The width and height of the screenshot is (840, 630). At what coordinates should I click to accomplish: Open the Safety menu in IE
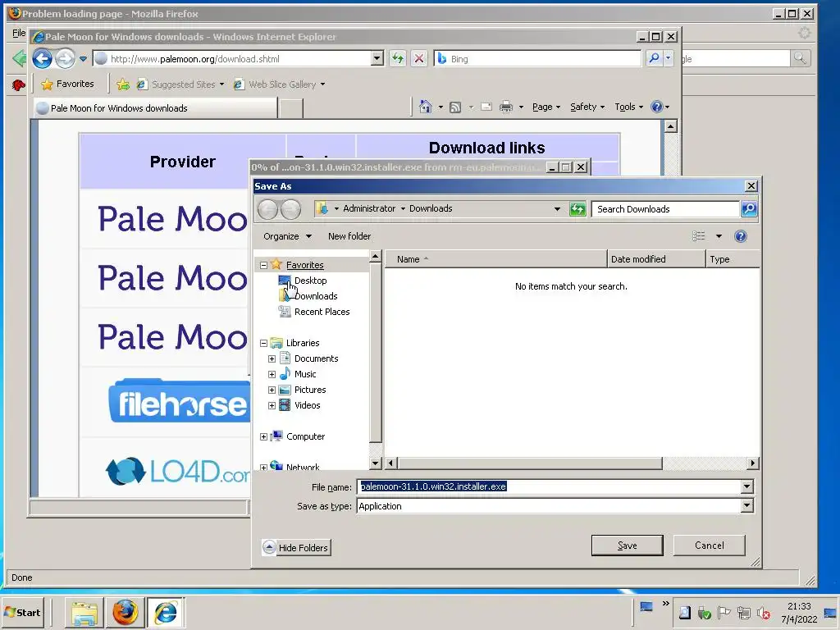587,107
